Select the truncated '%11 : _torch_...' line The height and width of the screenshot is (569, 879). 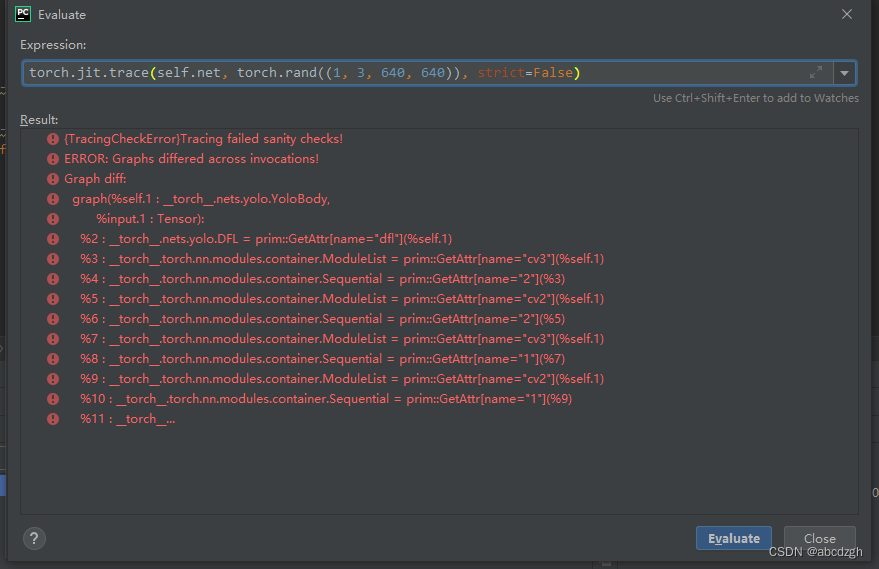(128, 419)
